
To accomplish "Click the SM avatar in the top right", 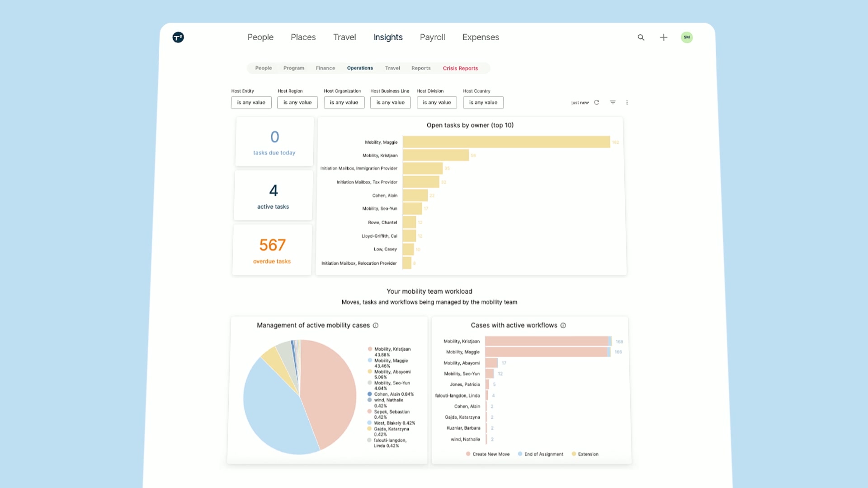I will (687, 38).
